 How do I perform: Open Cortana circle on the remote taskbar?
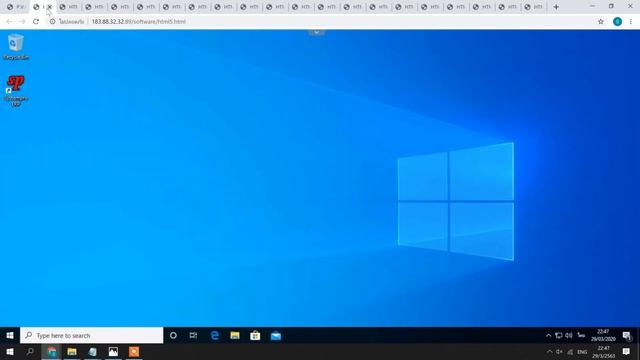pos(173,336)
